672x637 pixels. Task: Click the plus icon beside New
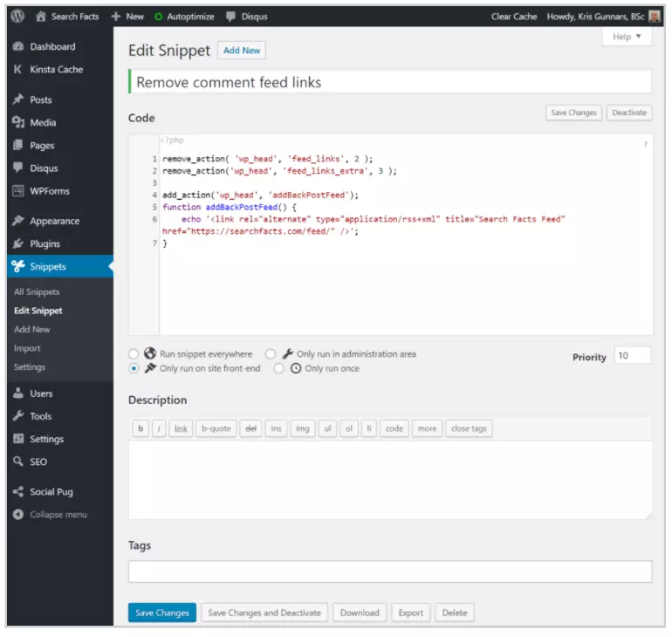116,17
